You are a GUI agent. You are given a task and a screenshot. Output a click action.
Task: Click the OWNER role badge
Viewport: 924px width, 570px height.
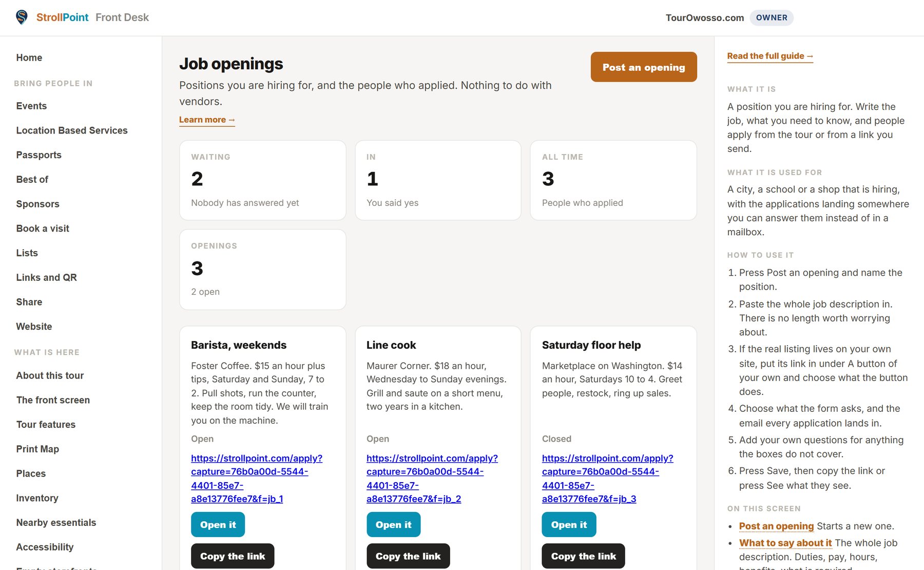tap(772, 17)
